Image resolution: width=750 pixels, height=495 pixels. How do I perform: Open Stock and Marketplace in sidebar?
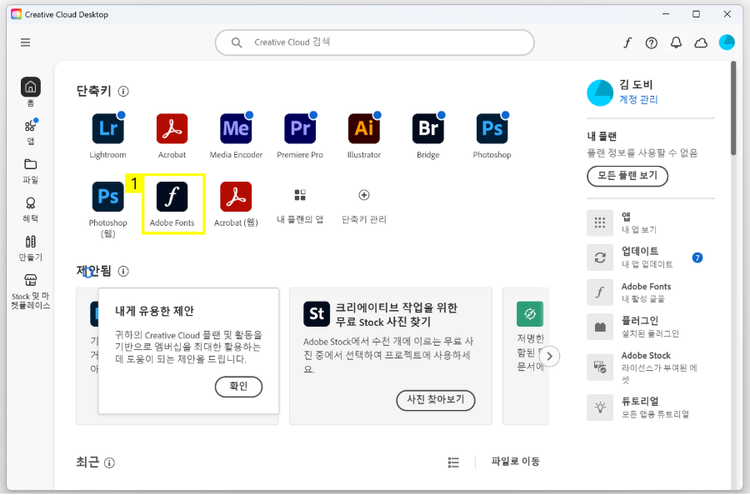click(31, 291)
